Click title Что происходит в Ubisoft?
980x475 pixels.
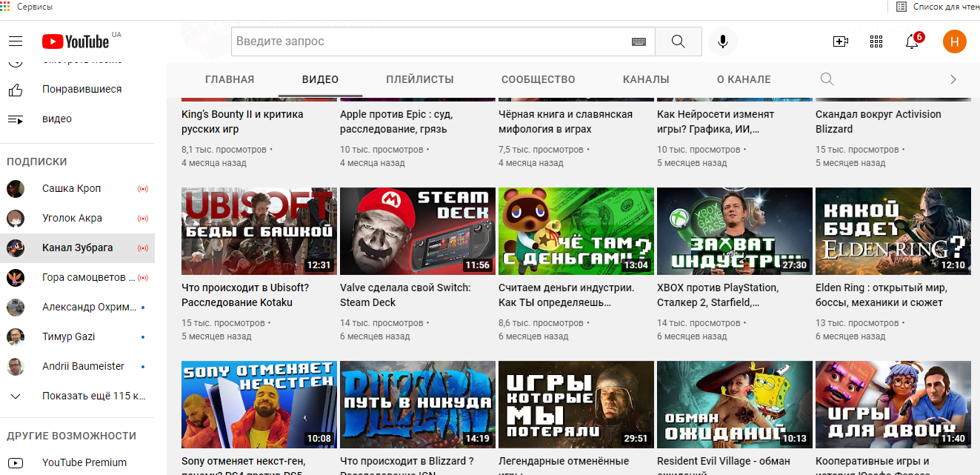pos(245,295)
